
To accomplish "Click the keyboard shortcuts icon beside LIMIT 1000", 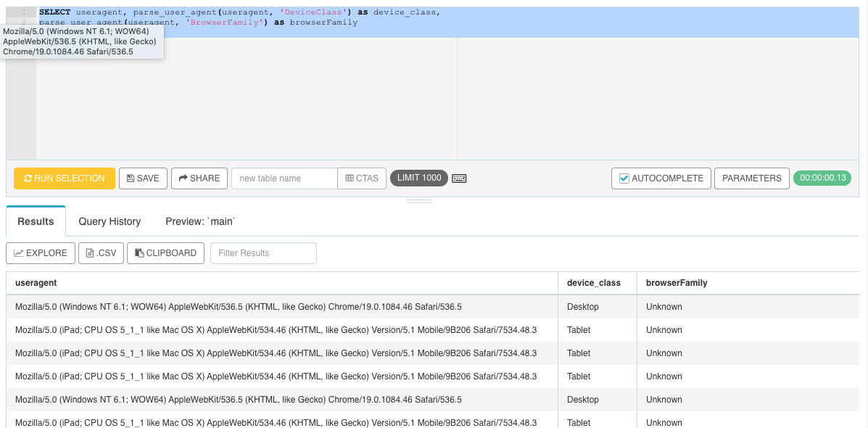I will (459, 178).
